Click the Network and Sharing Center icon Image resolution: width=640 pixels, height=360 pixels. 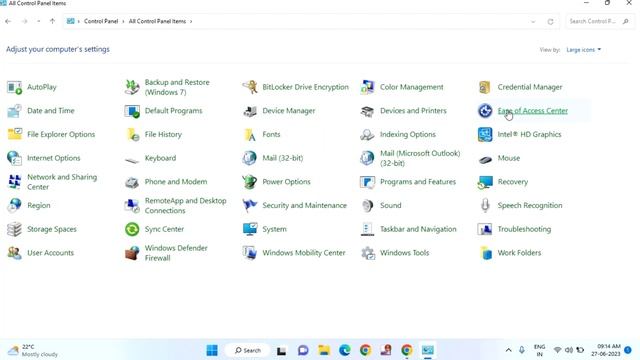point(14,182)
